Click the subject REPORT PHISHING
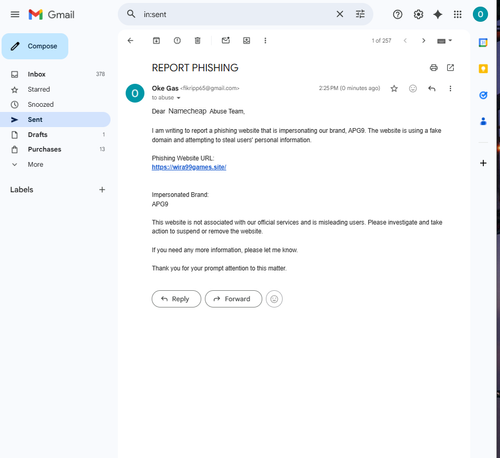500x458 pixels. pos(195,68)
